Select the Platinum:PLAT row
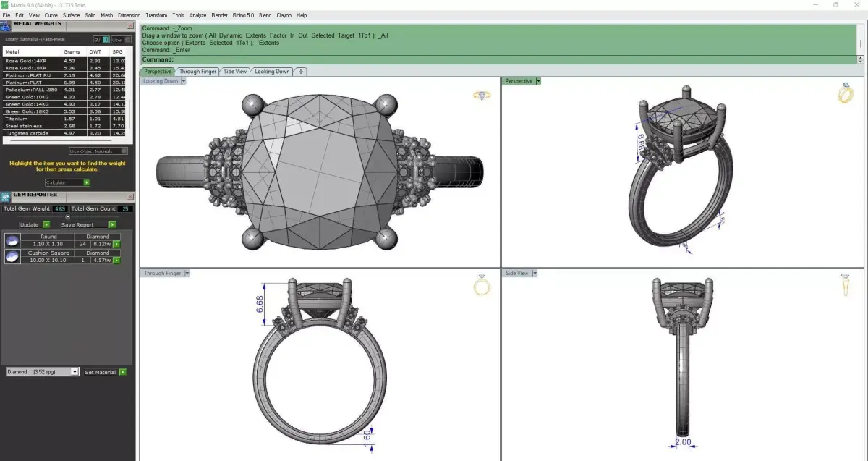 [64, 83]
